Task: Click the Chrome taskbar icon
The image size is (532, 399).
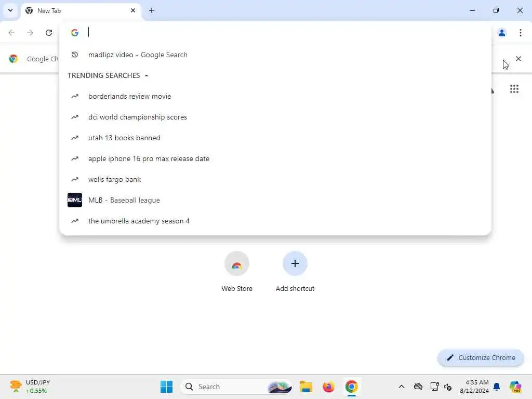Action: tap(352, 387)
